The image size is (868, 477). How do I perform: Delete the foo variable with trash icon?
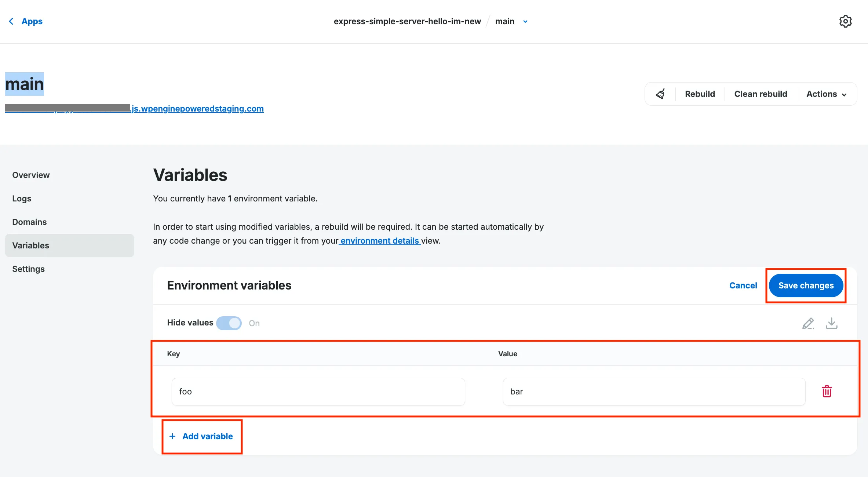point(827,392)
